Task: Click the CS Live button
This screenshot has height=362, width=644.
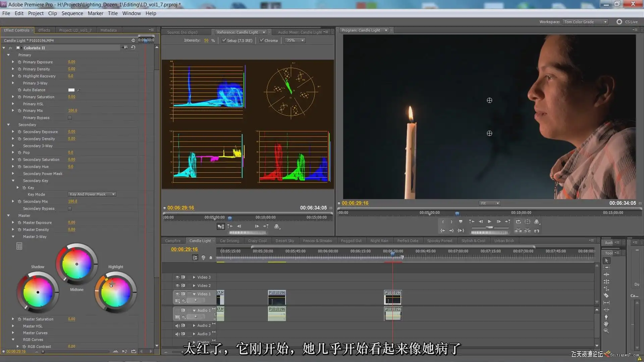Action: [x=627, y=22]
